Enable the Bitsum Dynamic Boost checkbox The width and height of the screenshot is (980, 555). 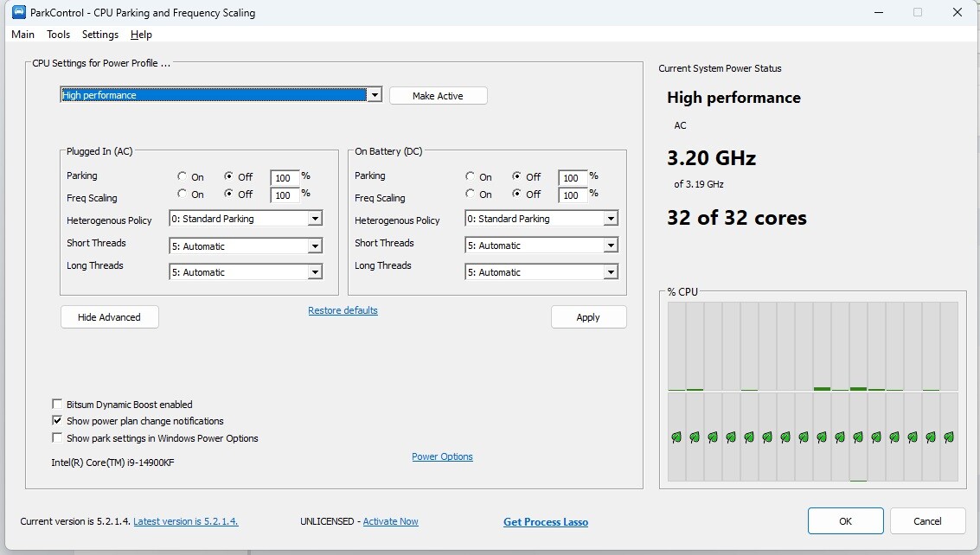tap(57, 404)
